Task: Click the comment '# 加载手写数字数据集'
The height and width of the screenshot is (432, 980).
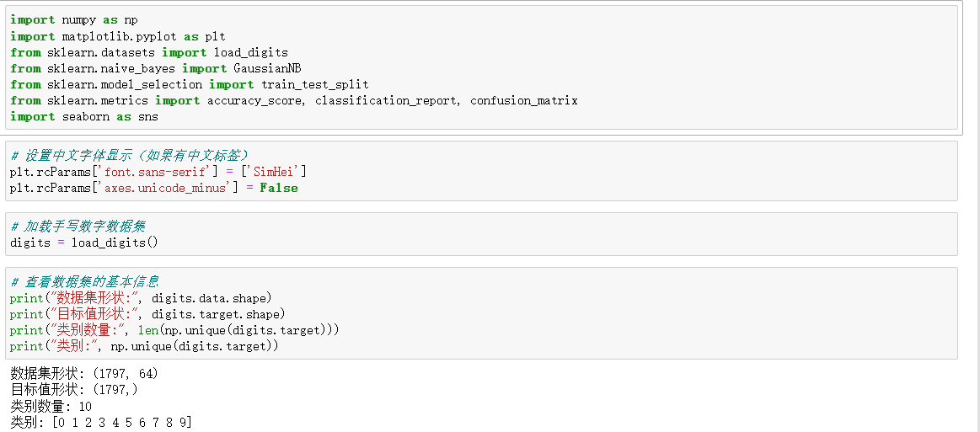Action: (x=78, y=227)
